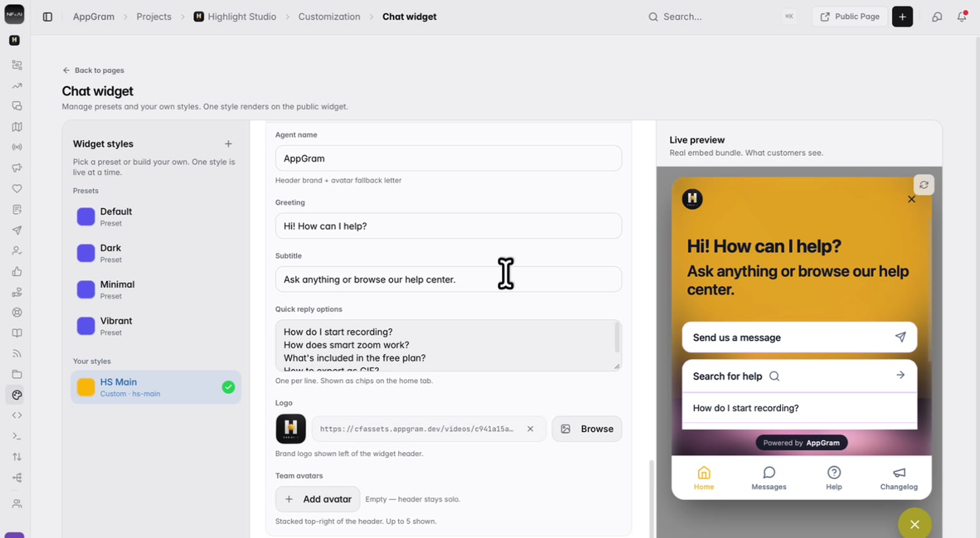Go to Customization breadcrumb
The image size is (980, 538).
329,17
